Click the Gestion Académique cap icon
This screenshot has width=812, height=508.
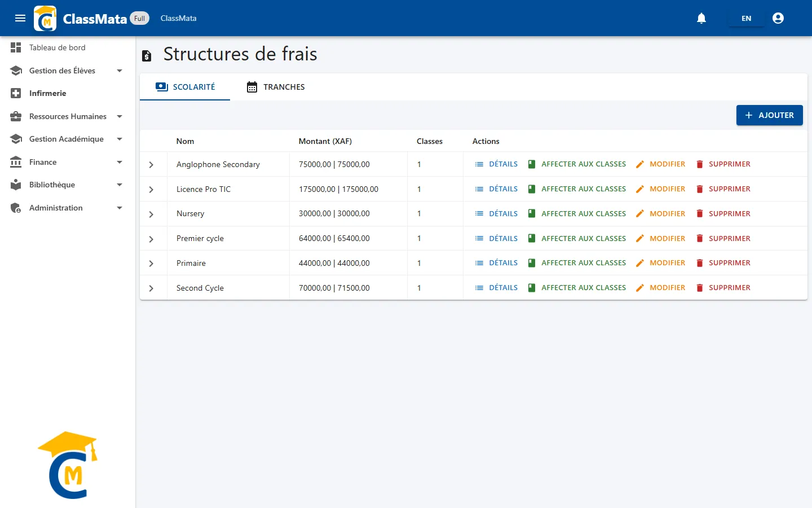pyautogui.click(x=16, y=139)
